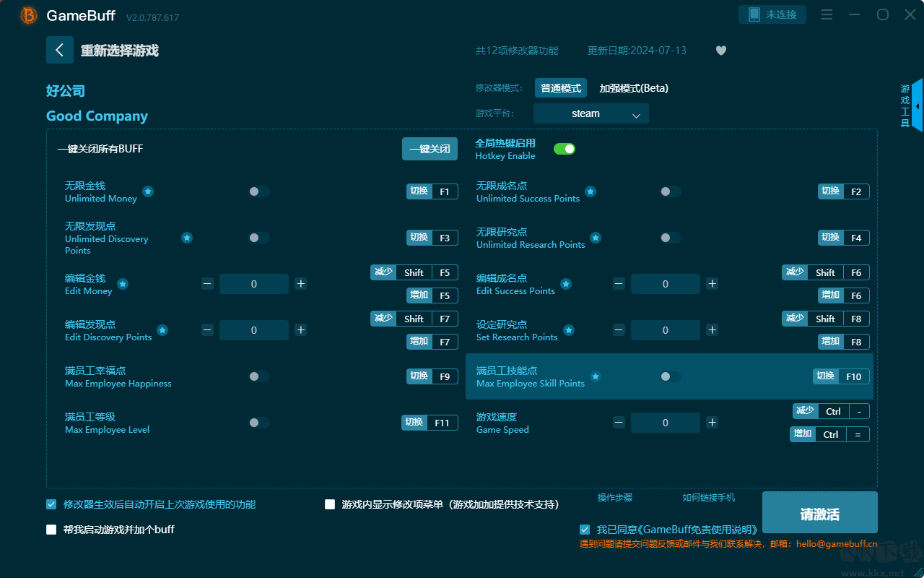Open the steam game platform dropdown
The height and width of the screenshot is (578, 924).
[x=591, y=113]
